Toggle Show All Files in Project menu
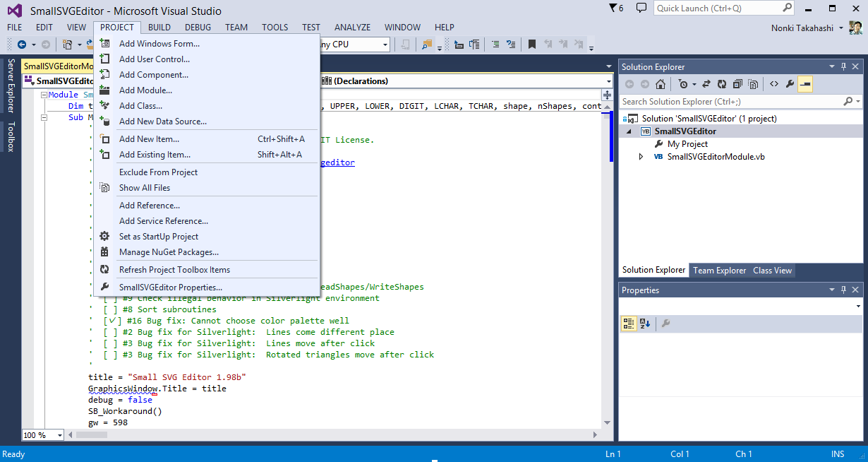 pos(145,188)
